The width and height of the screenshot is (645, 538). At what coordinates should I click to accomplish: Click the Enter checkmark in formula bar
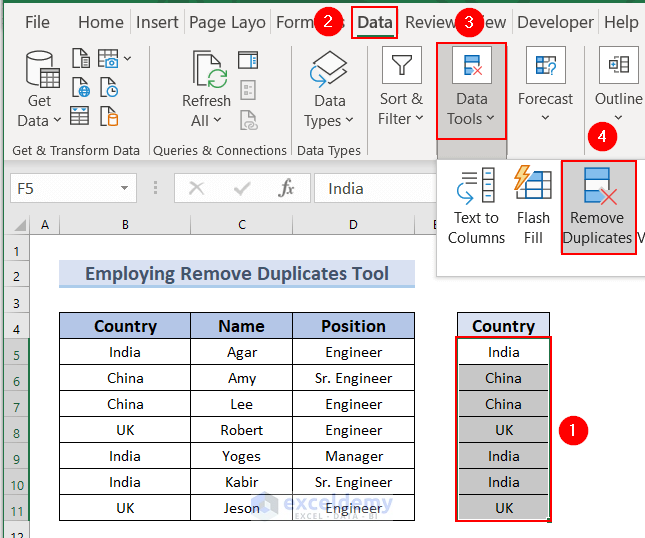click(242, 188)
